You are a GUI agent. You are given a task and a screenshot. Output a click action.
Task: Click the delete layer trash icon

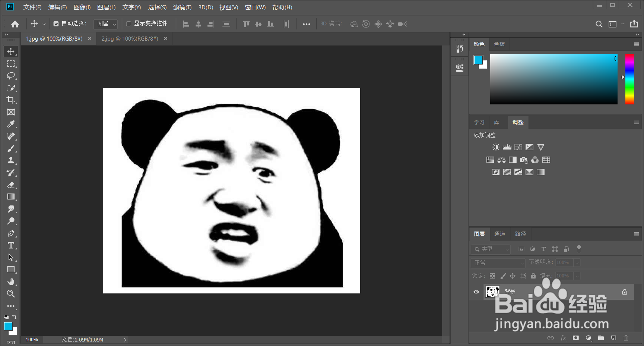pos(626,338)
